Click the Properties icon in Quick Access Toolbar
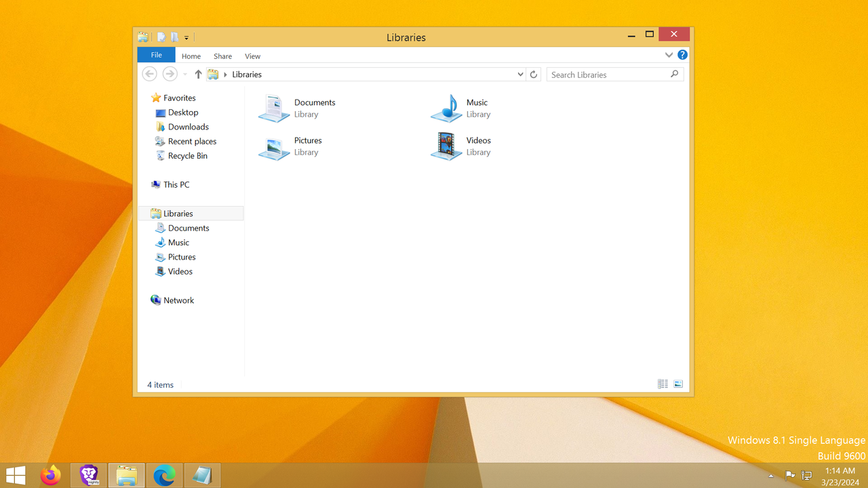 (x=161, y=37)
